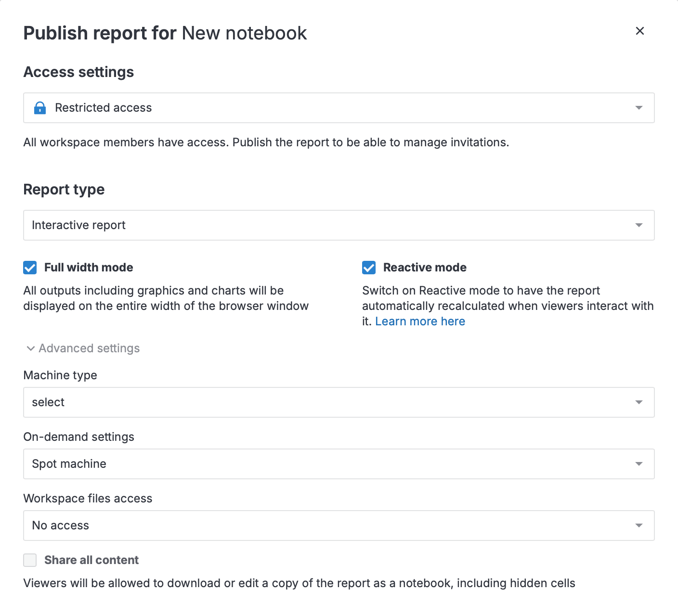Image resolution: width=678 pixels, height=616 pixels.
Task: Click the On-demand settings dropdown arrow
Action: point(639,464)
